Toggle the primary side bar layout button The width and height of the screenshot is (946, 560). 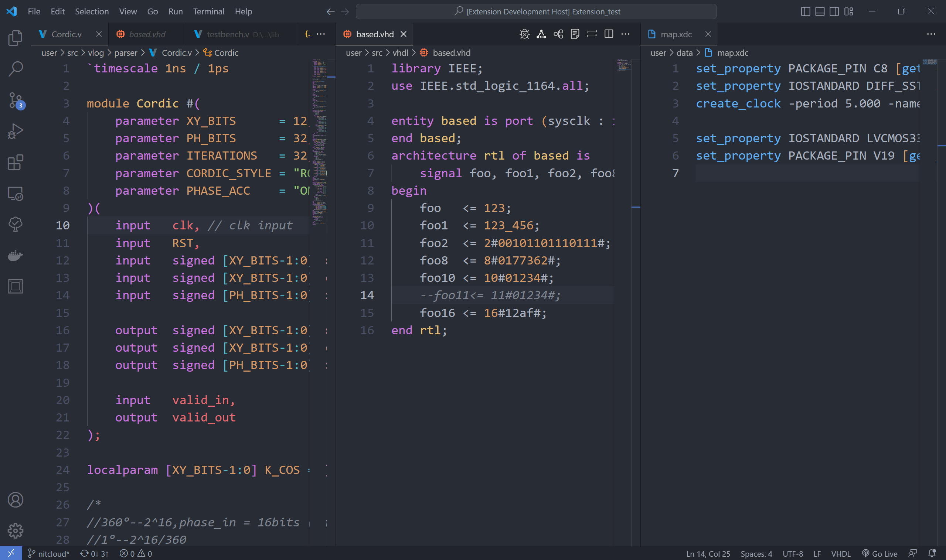[805, 11]
